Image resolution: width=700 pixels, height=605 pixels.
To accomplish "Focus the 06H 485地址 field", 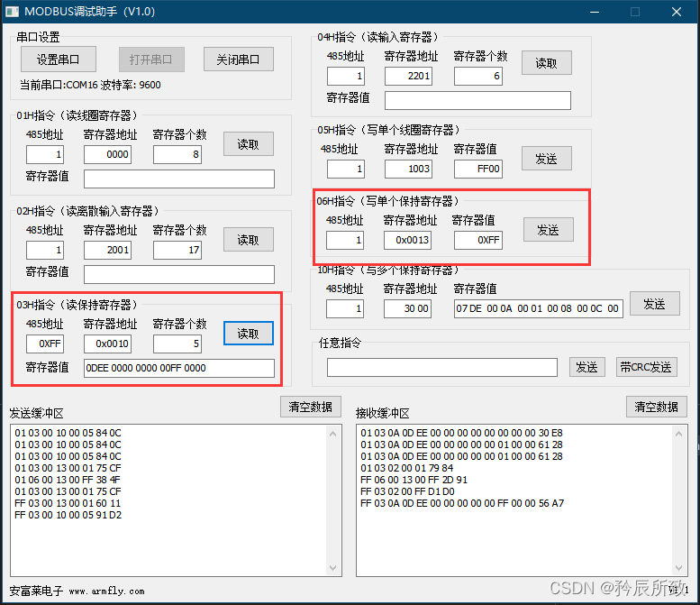I will pyautogui.click(x=345, y=241).
